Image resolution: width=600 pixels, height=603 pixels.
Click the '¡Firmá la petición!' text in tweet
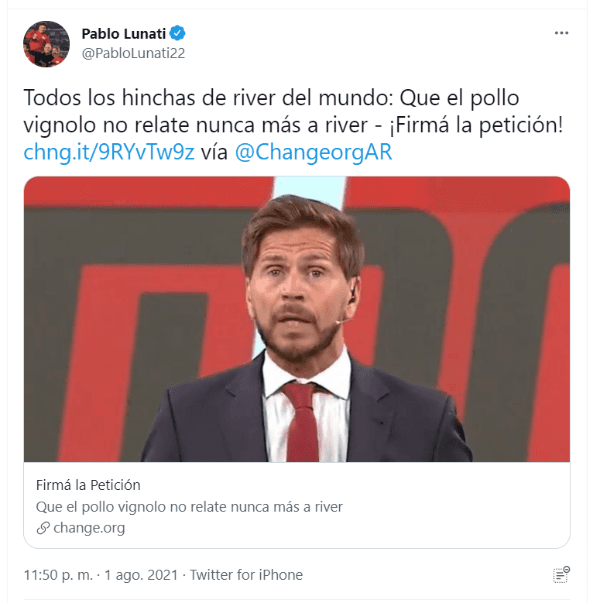coord(476,125)
